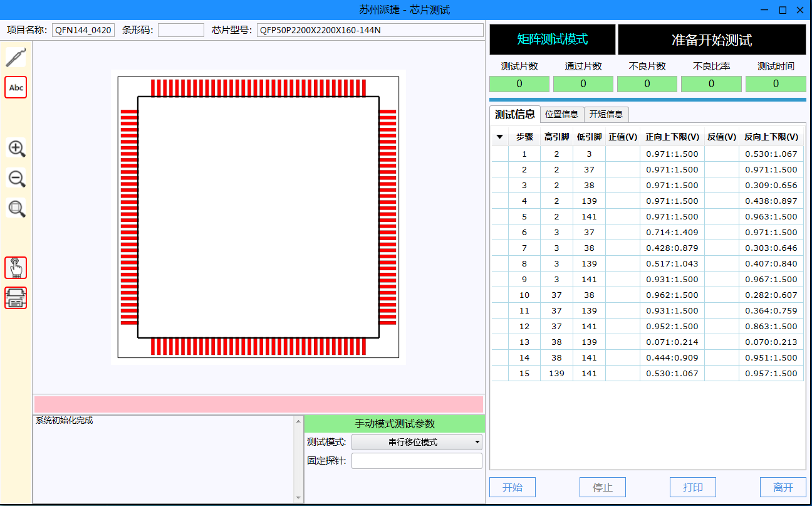Click the log box scrollbar down arrow
Screen dimensions: 812x506
pos(298,497)
